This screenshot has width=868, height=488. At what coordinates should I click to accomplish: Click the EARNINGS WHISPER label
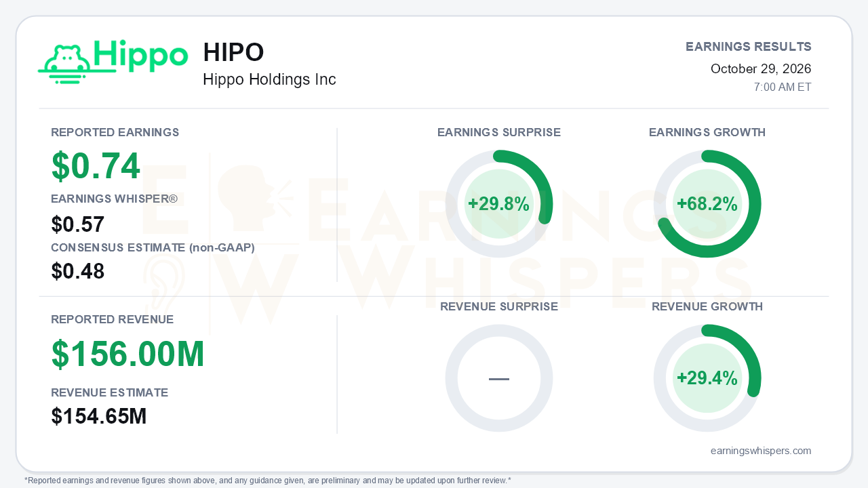(114, 199)
